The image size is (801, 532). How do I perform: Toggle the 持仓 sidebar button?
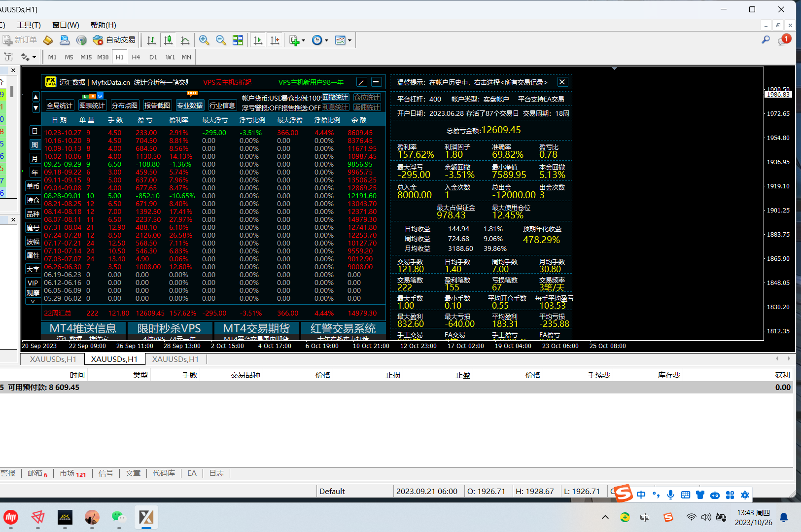(33, 200)
